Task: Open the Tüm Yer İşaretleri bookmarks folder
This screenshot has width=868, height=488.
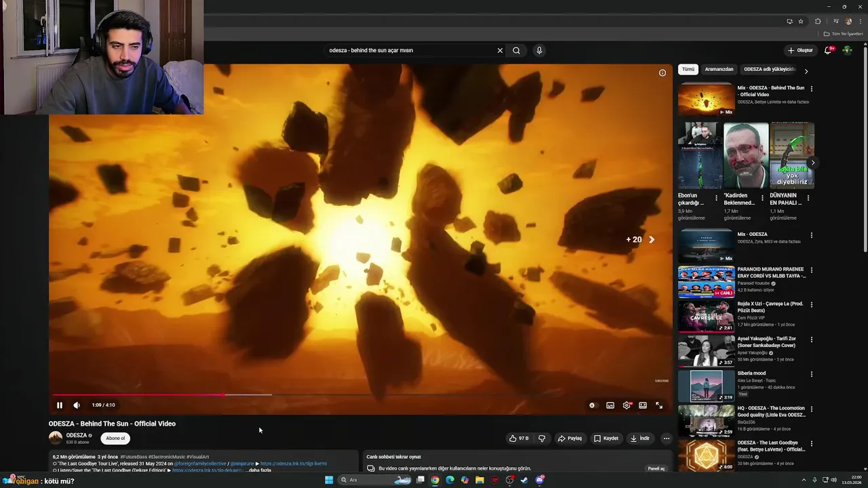Action: [844, 34]
